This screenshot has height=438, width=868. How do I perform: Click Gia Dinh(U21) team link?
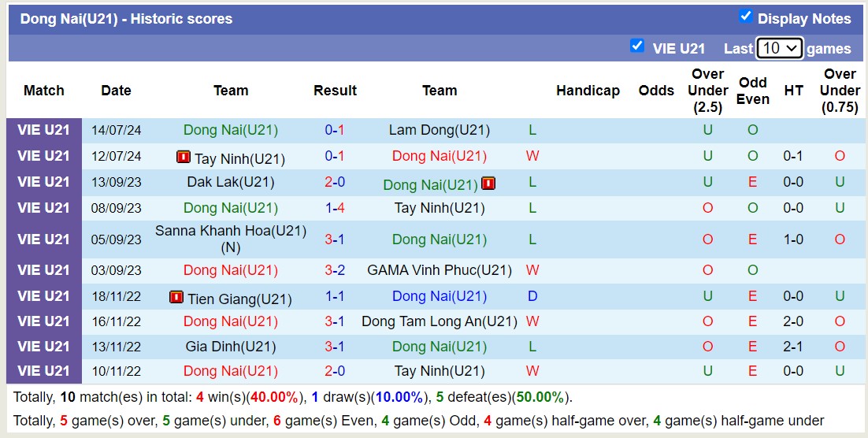230,347
